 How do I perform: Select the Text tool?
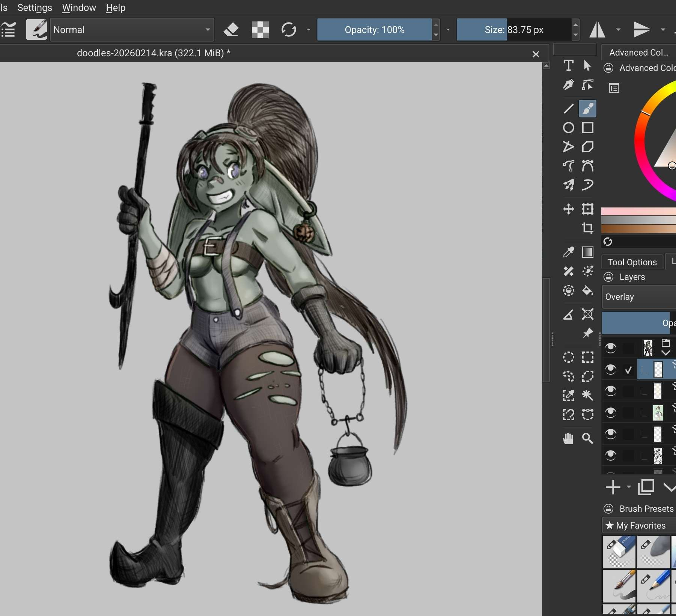point(568,66)
